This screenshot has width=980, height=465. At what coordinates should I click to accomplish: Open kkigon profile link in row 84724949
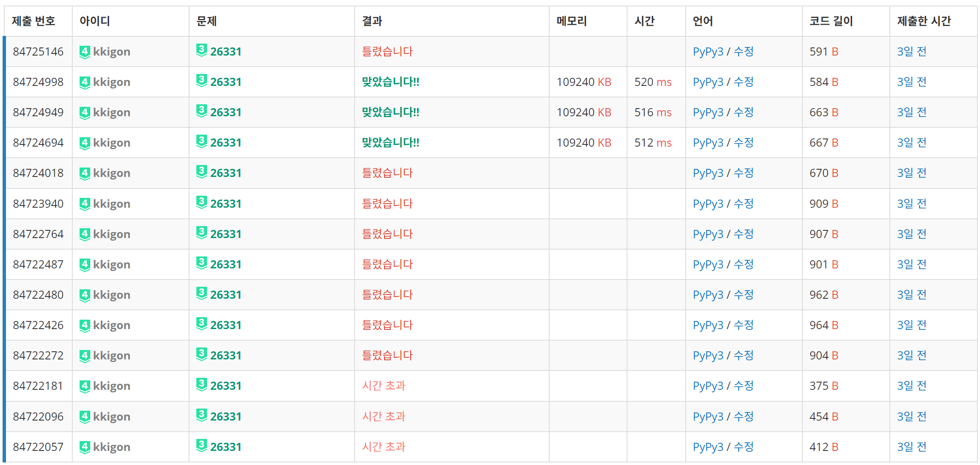(x=112, y=112)
